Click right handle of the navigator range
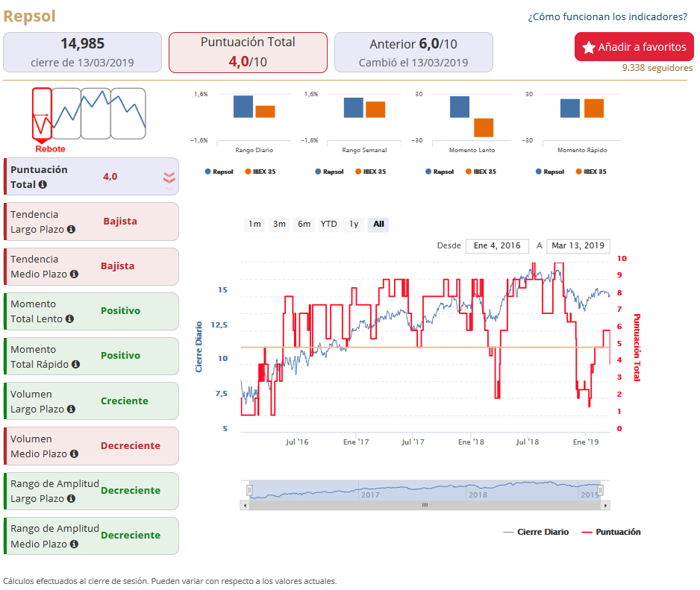The height and width of the screenshot is (590, 700). click(x=601, y=491)
